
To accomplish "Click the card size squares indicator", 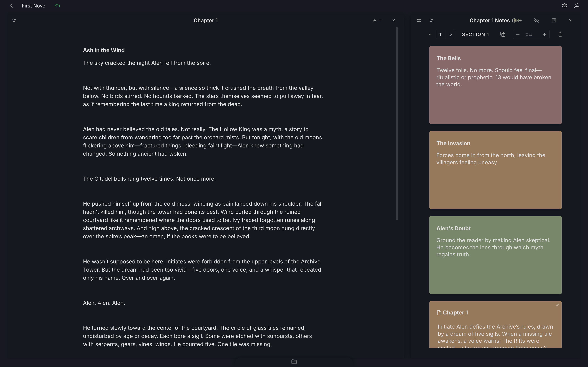I will tap(529, 35).
